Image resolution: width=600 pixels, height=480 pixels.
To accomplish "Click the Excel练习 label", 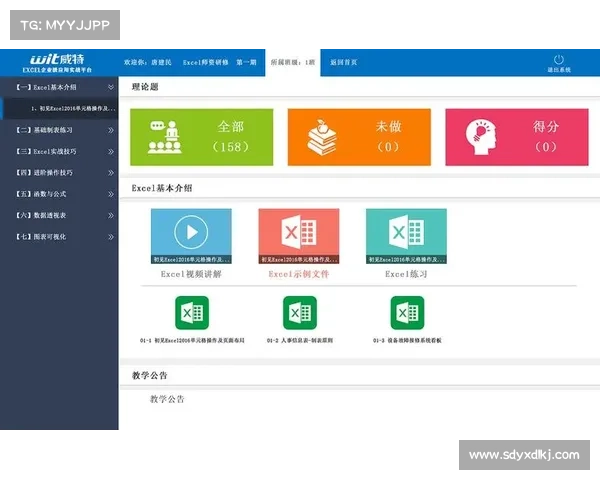I will pyautogui.click(x=406, y=274).
